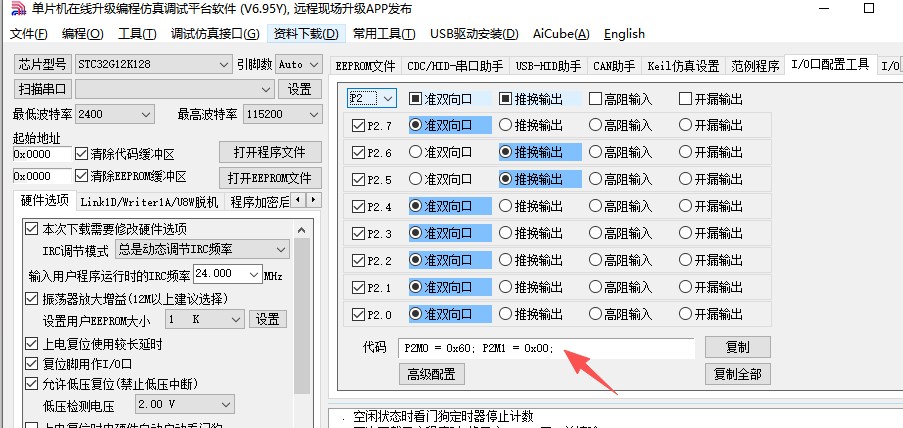Toggle 复位脚用作I/O口 checkbox
Screen dimensions: 903x428
(x=31, y=364)
